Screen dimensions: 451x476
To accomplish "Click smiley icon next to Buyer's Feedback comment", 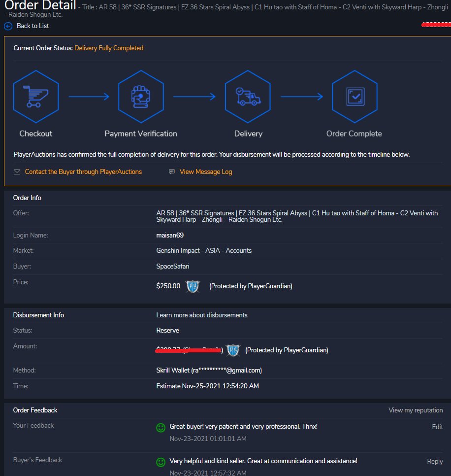I will (x=161, y=462).
